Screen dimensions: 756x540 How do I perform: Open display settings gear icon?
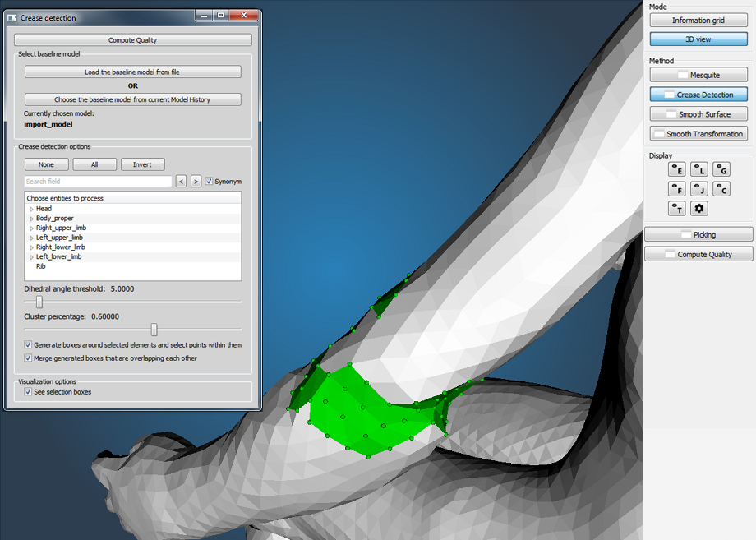pyautogui.click(x=699, y=209)
